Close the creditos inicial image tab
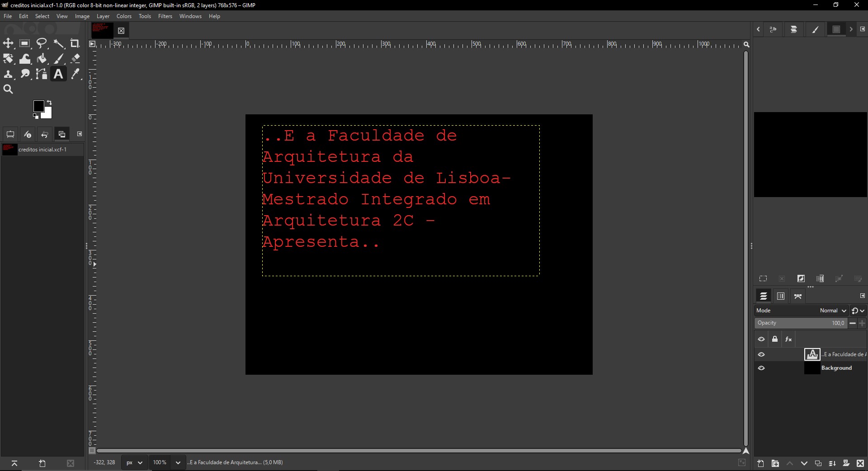The height and width of the screenshot is (471, 868). (x=121, y=31)
